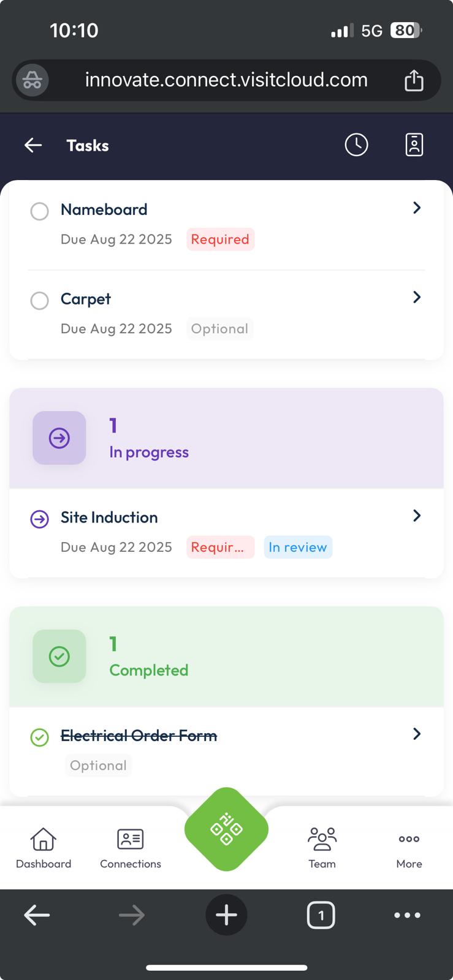Tap the In progress arrow badge icon
This screenshot has height=980, width=453.
[x=59, y=437]
